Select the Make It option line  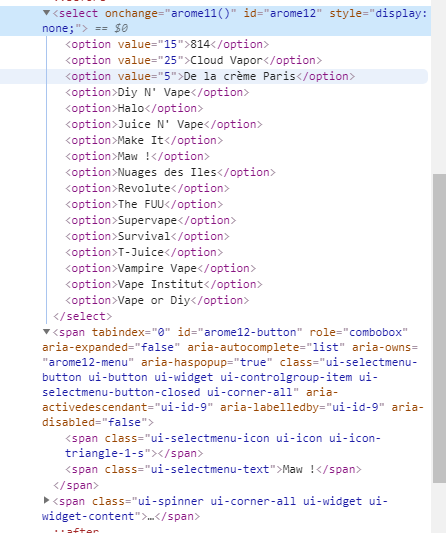click(144, 140)
